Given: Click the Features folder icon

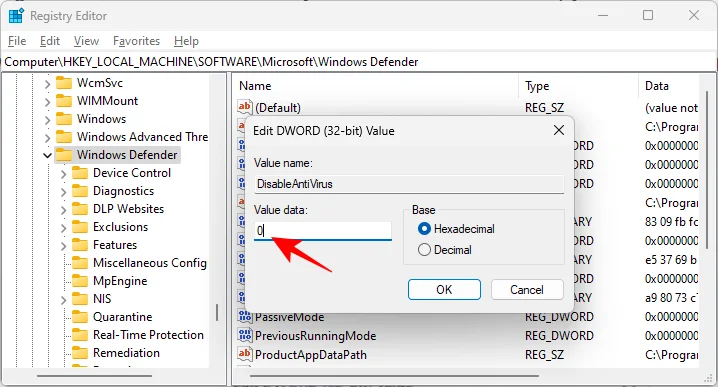Looking at the screenshot, I should pyautogui.click(x=80, y=245).
